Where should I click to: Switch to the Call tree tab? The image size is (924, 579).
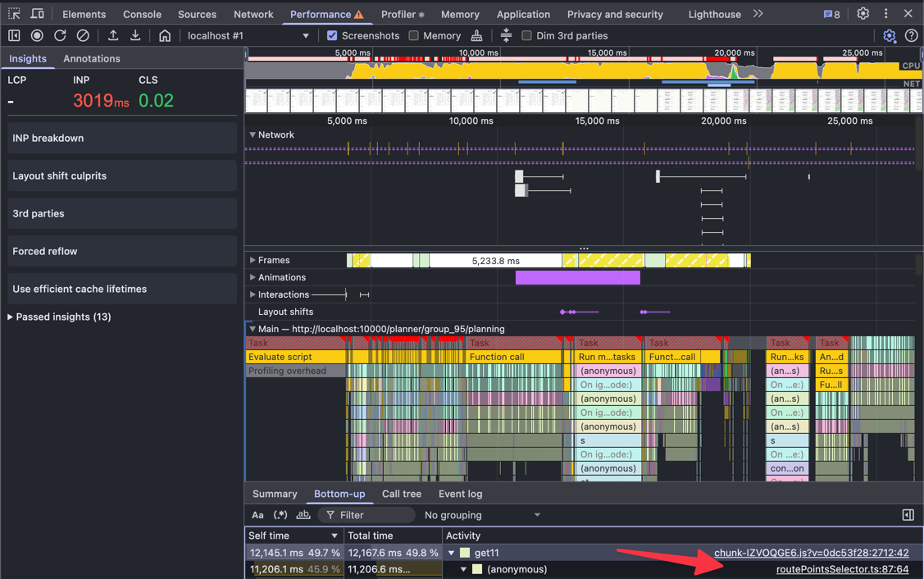401,494
